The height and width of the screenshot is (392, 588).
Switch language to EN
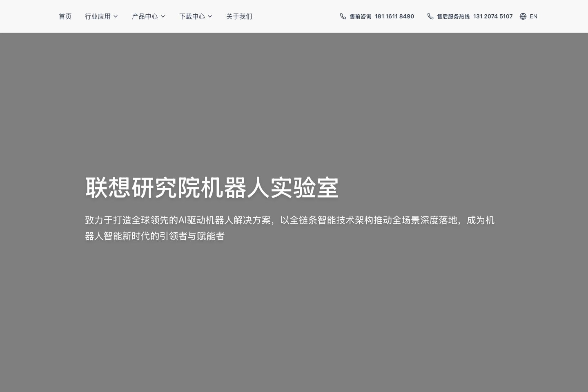pos(533,16)
